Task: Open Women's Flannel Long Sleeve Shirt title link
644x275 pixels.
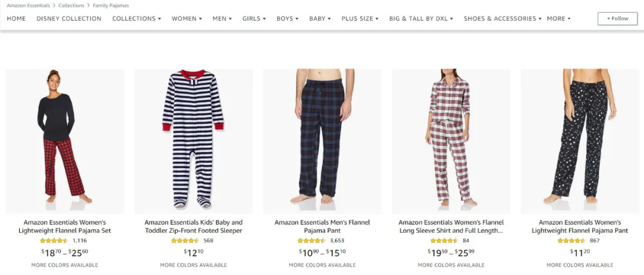Action: pyautogui.click(x=451, y=226)
